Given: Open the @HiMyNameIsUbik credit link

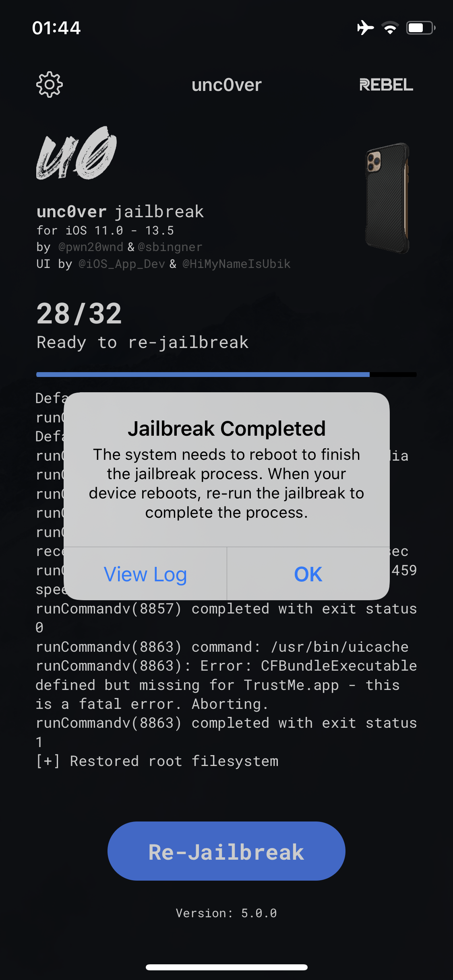Looking at the screenshot, I should coord(236,264).
